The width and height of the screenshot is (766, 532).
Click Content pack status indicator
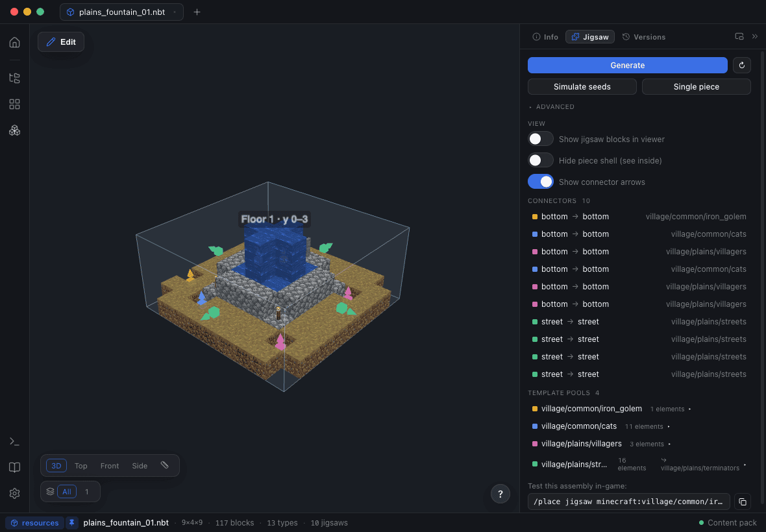click(x=728, y=523)
